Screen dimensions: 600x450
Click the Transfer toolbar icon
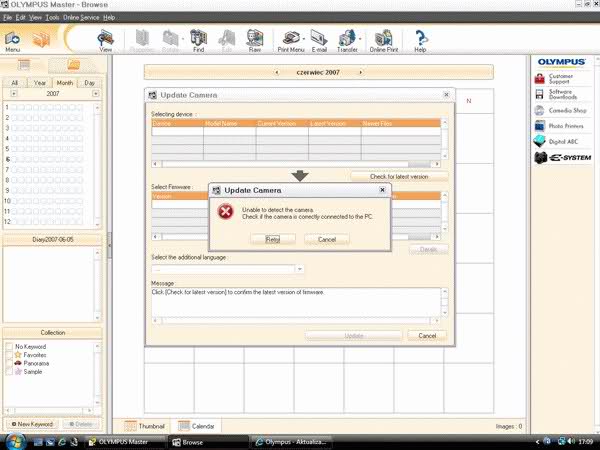[x=347, y=41]
